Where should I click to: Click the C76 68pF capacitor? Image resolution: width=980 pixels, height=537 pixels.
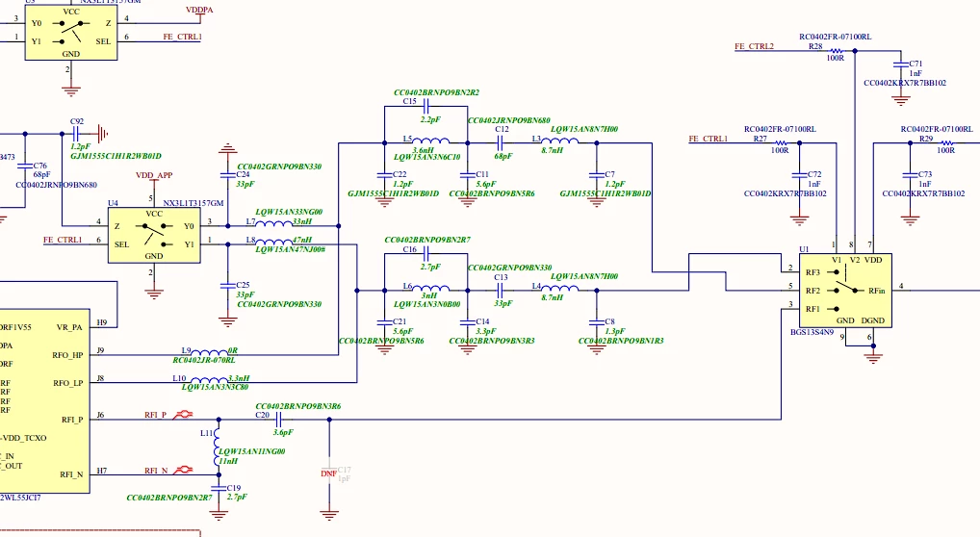click(x=25, y=166)
